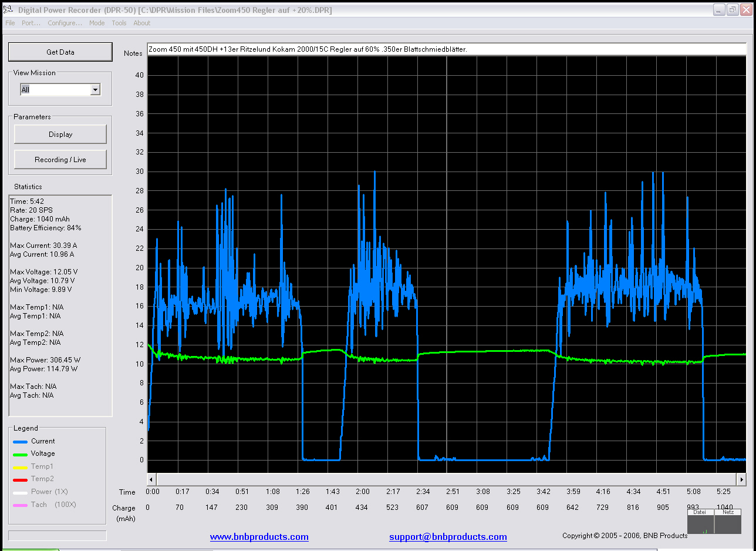Click the Display parameters button
The width and height of the screenshot is (756, 551).
pos(60,134)
